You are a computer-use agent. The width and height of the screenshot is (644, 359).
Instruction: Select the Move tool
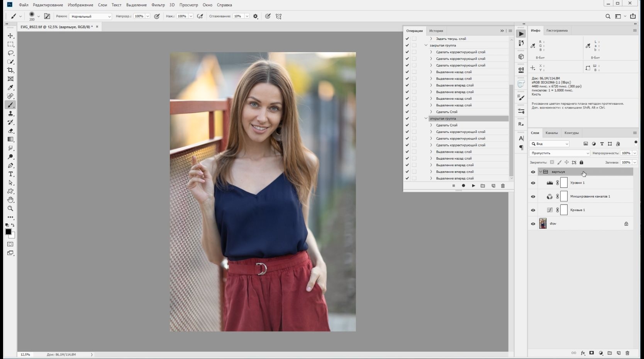coord(10,36)
